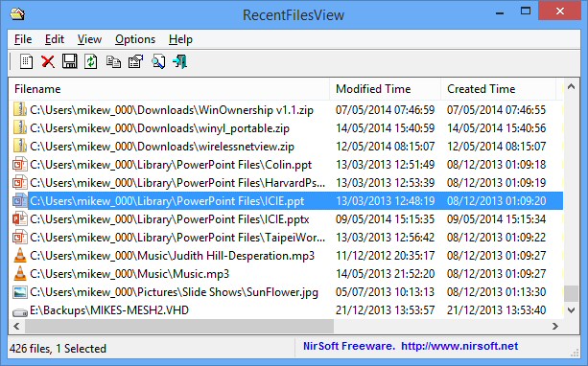The width and height of the screenshot is (588, 366).
Task: Click the '426 files, 1 Selected' status text
Action: click(58, 349)
